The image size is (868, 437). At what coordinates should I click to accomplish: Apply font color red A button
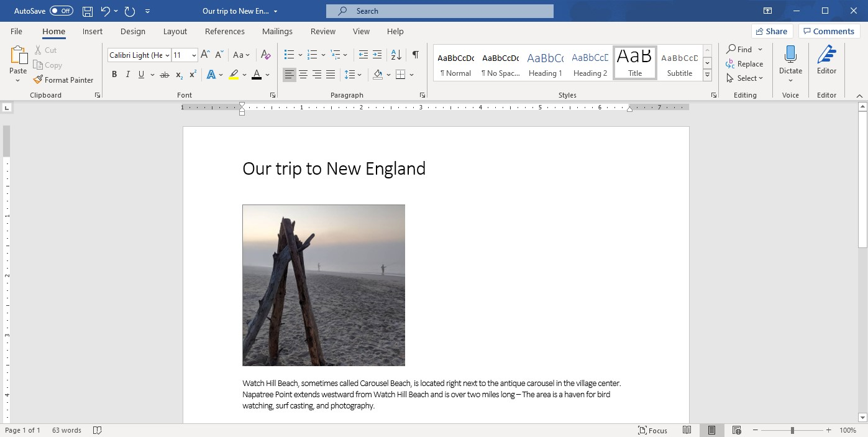[x=257, y=75]
